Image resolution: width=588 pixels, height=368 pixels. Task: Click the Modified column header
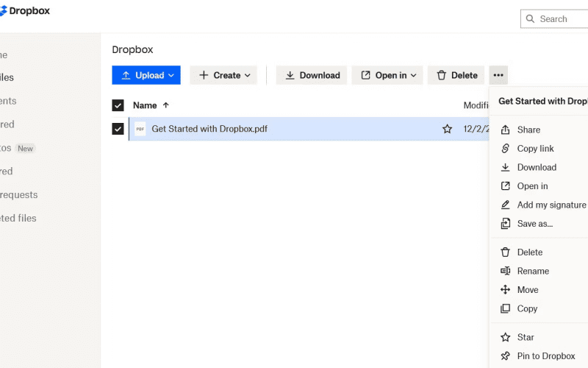click(476, 105)
